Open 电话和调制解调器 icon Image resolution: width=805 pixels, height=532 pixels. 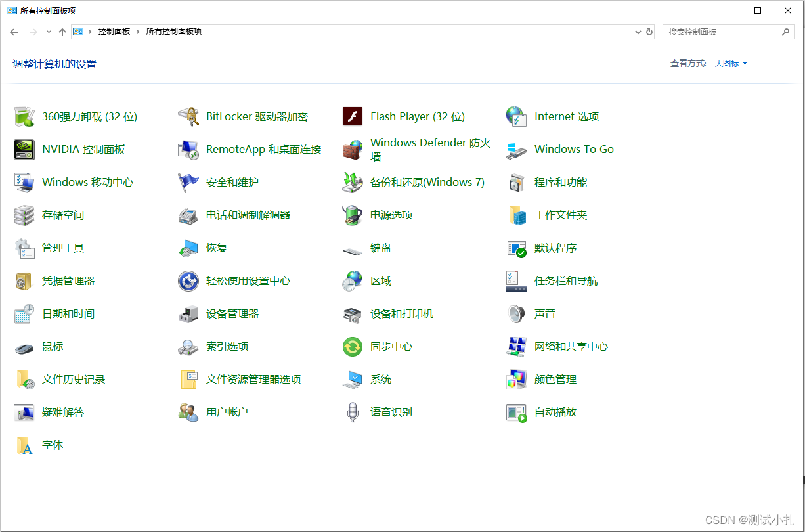tap(188, 215)
